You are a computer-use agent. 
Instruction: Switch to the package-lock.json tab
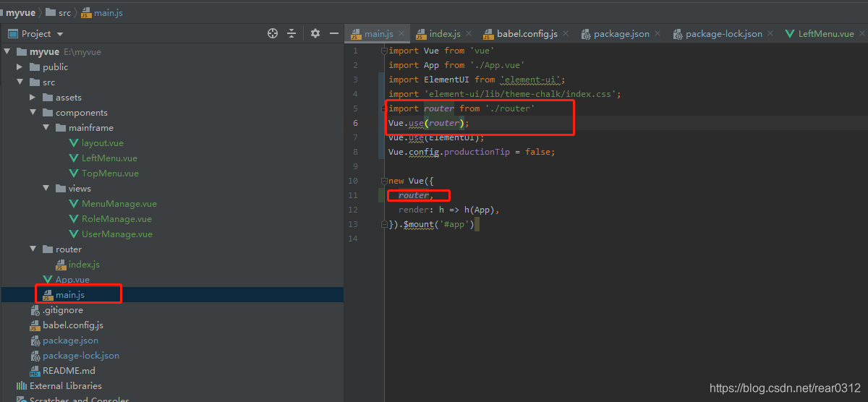pos(723,34)
